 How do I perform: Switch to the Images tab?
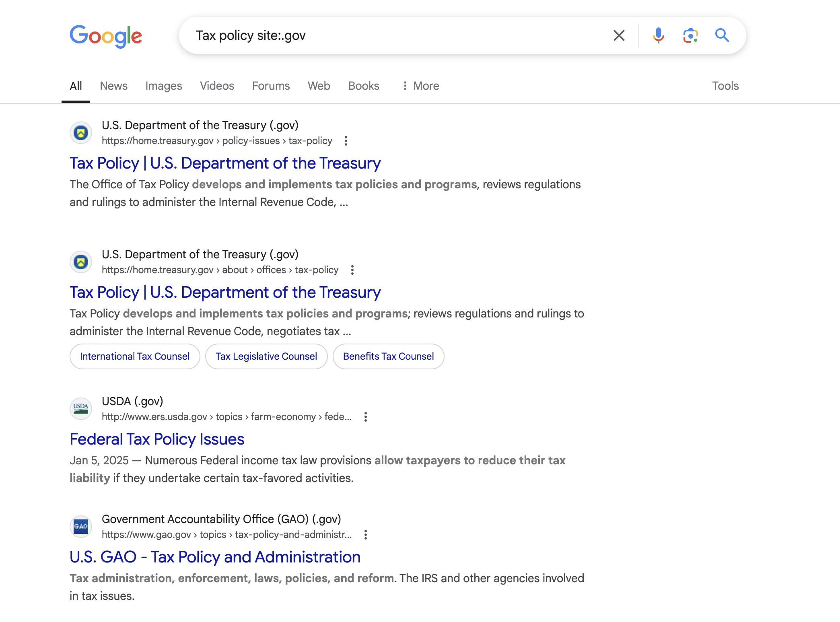(x=164, y=86)
